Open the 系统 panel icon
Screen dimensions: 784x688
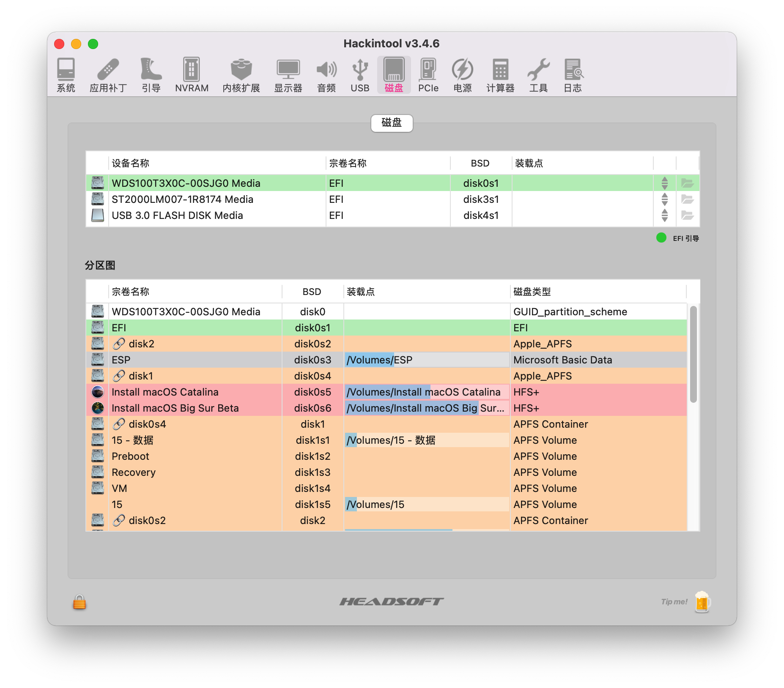tap(66, 75)
